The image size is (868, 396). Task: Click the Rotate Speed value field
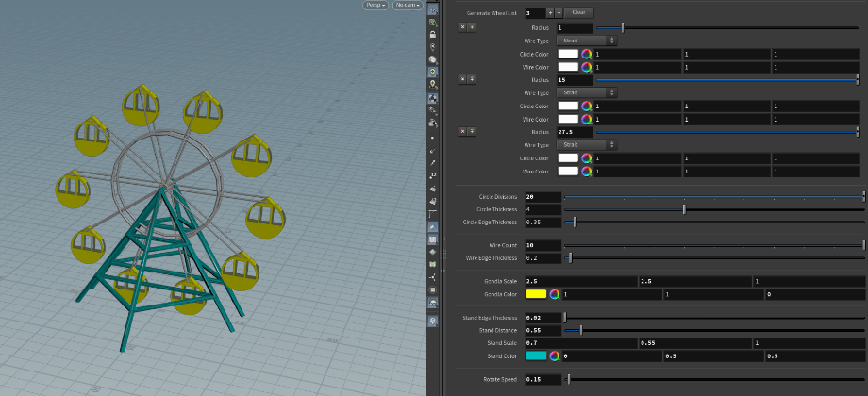click(542, 379)
